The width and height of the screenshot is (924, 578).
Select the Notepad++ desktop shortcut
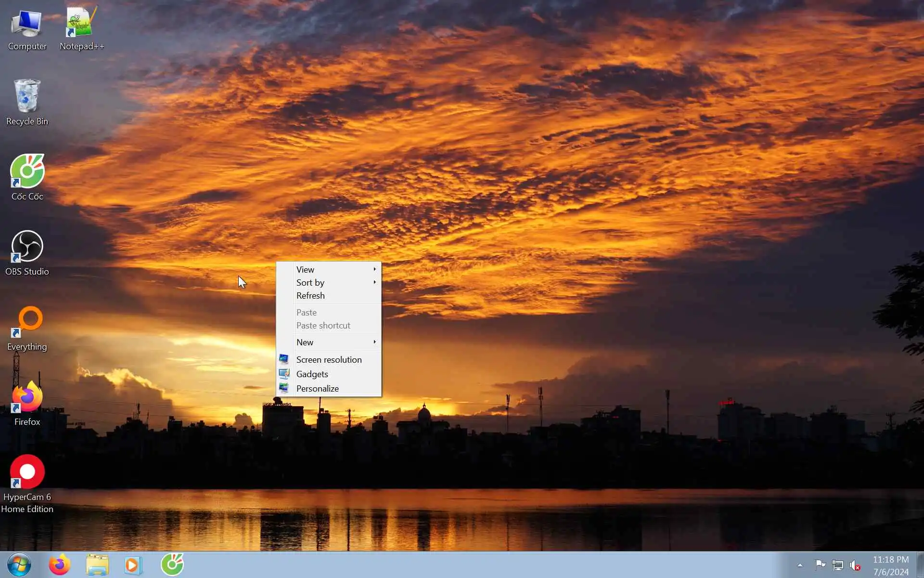[81, 28]
